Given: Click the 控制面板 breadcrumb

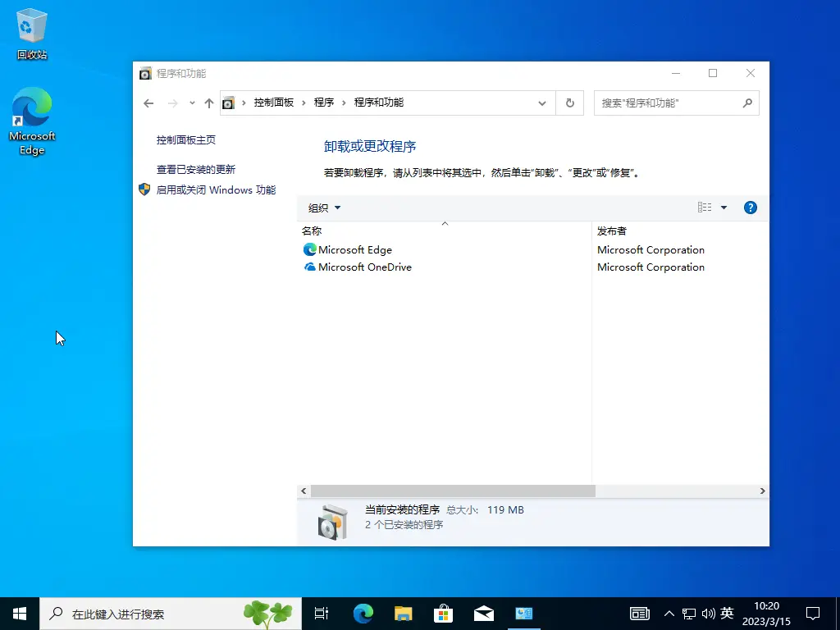Looking at the screenshot, I should [x=274, y=103].
